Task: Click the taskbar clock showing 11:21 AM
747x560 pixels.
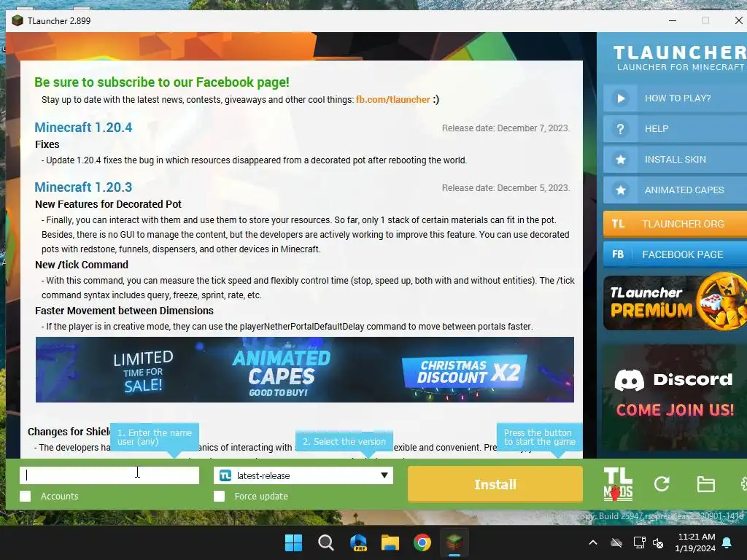Action: tap(695, 542)
